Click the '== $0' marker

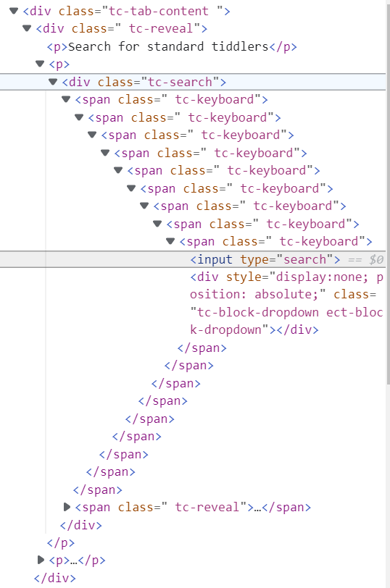(x=365, y=259)
